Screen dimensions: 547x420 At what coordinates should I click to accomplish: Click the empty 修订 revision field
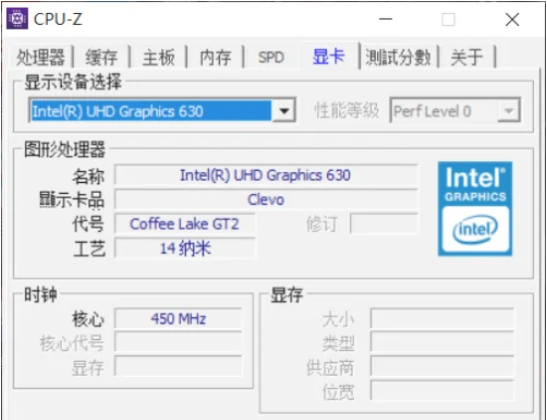(384, 224)
